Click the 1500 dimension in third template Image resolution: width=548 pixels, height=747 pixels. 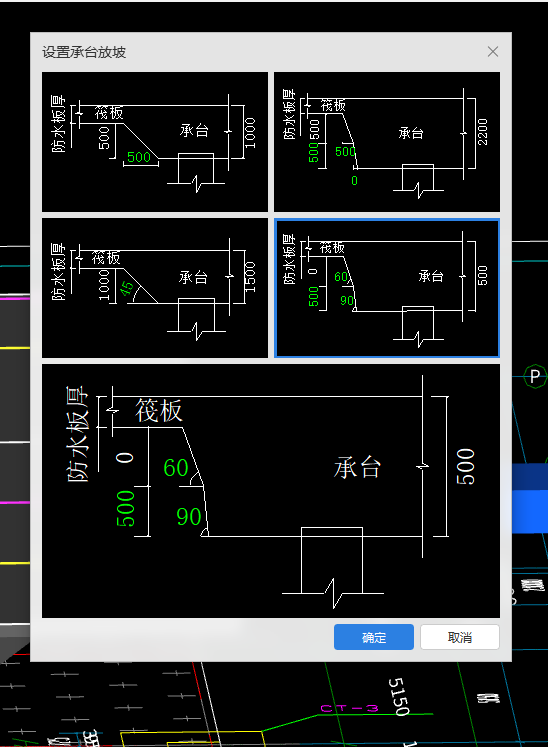click(250, 277)
